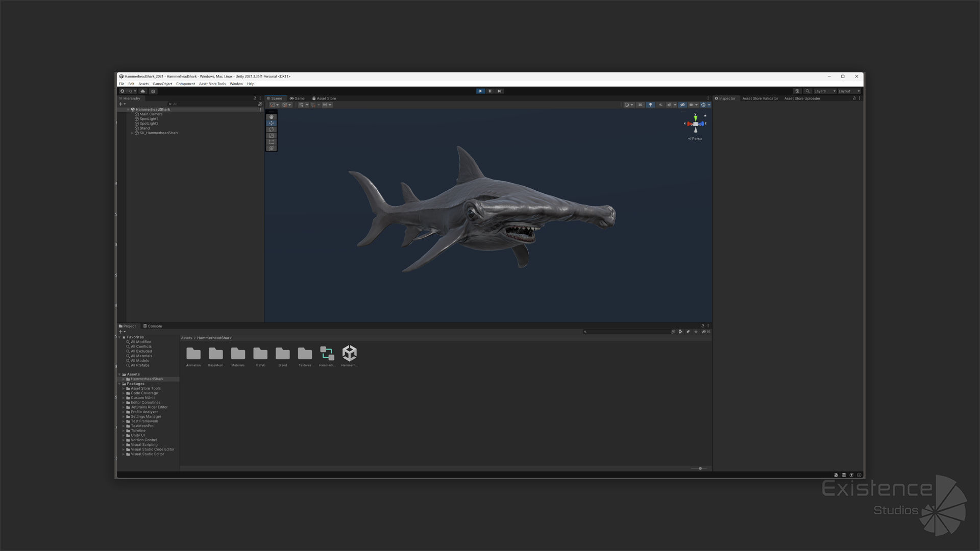The height and width of the screenshot is (551, 980).
Task: Collapse Favorites in Project panel
Action: (119, 337)
